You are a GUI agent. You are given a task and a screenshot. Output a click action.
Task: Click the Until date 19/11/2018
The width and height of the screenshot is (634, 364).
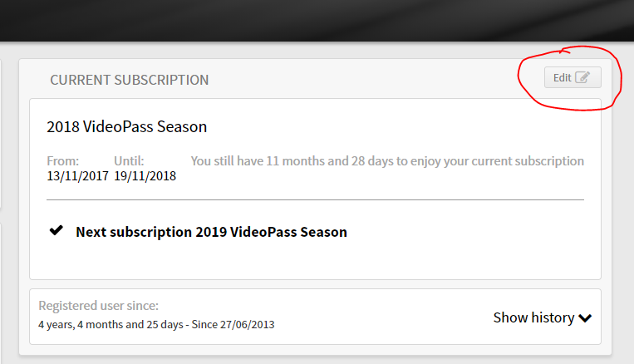point(145,176)
